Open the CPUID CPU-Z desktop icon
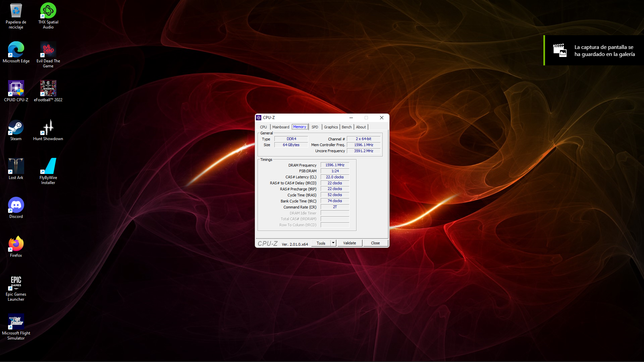Screen dimensions: 644x362 [x=16, y=88]
